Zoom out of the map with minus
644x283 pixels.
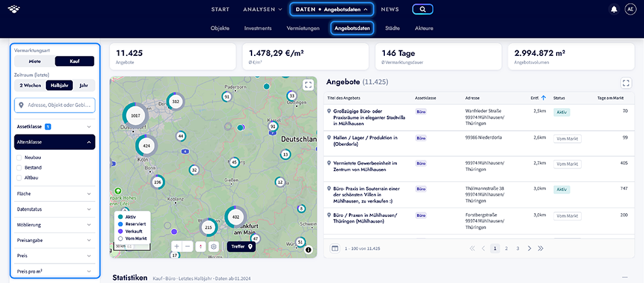click(x=187, y=247)
